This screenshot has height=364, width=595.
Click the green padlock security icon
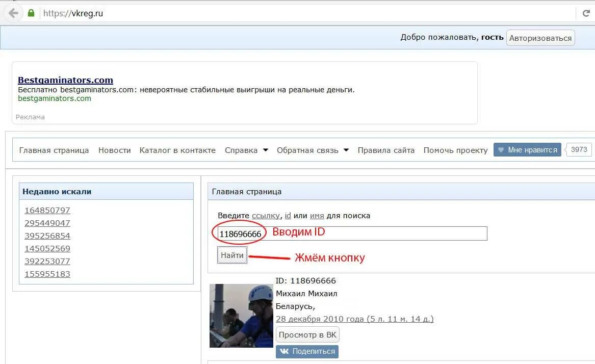[31, 13]
